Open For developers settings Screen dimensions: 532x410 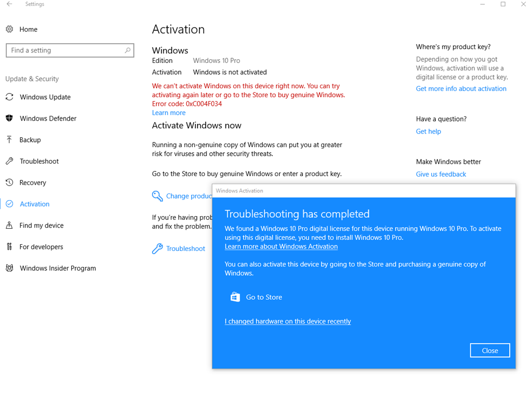pyautogui.click(x=42, y=247)
